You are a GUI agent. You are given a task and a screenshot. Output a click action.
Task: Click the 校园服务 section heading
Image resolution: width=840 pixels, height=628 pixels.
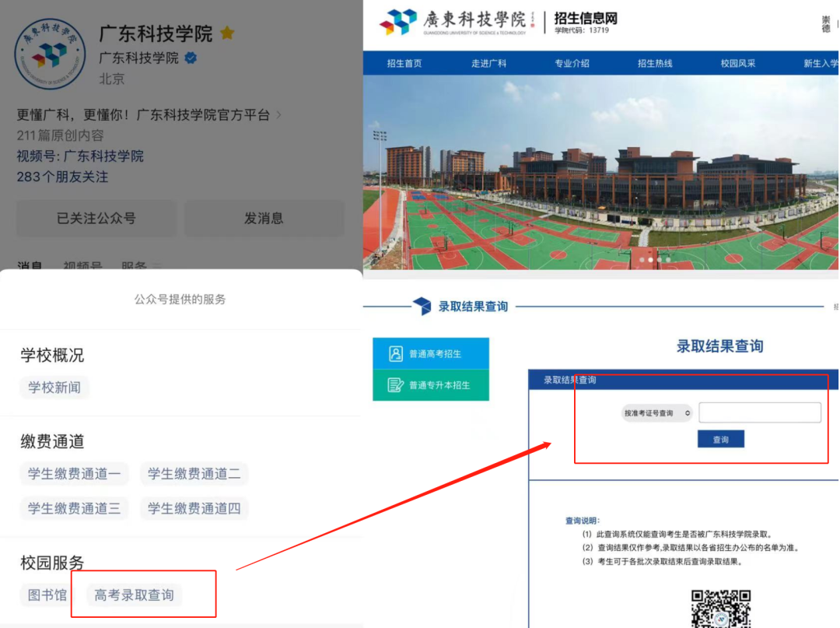coord(53,563)
